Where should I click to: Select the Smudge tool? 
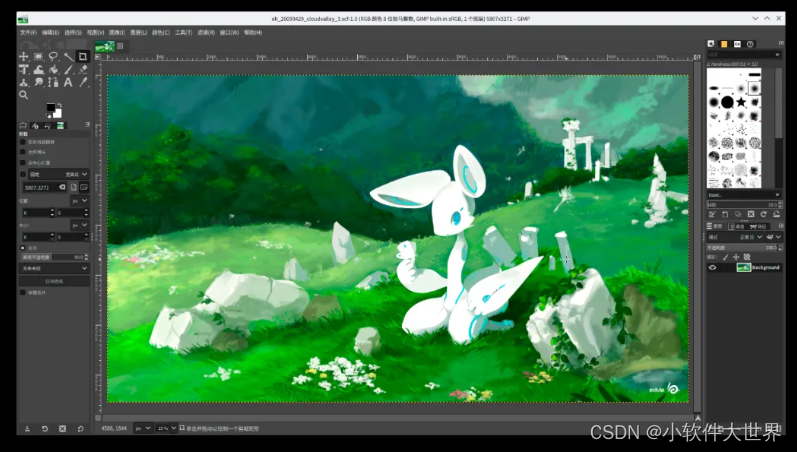pos(38,82)
